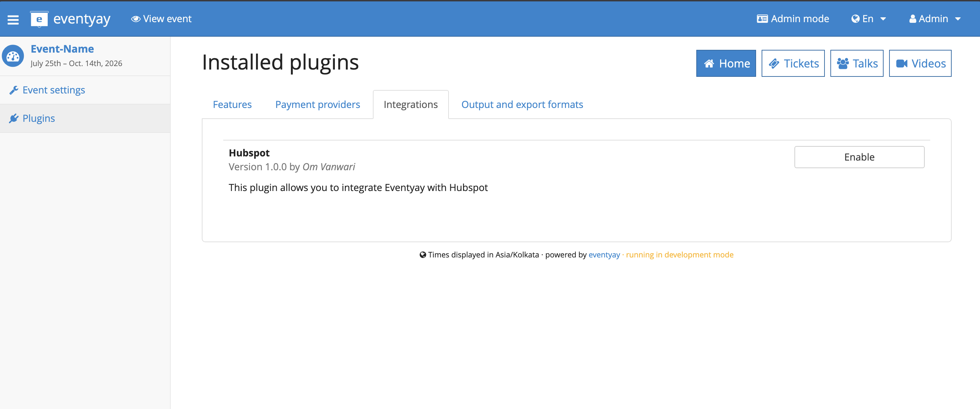Image resolution: width=980 pixels, height=409 pixels.
Task: Open the hamburger sidebar menu
Action: pyautogui.click(x=13, y=19)
